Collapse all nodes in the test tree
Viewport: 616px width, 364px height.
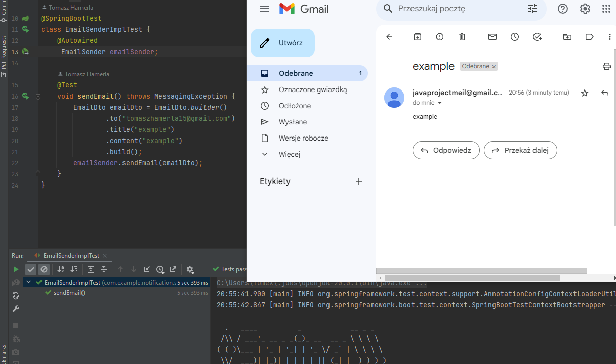(103, 269)
